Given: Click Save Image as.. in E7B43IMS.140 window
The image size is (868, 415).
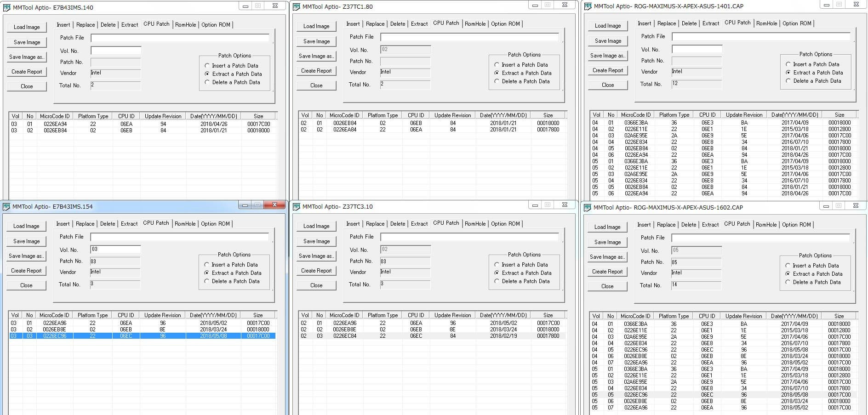Looking at the screenshot, I should pos(27,57).
